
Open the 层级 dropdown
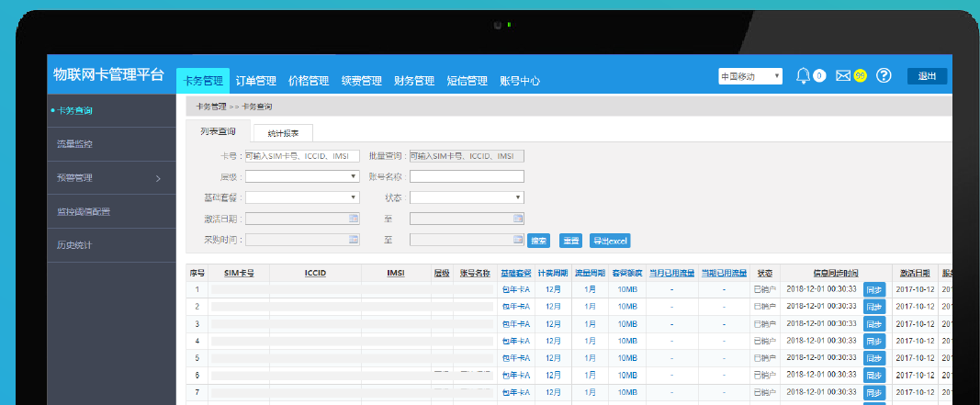302,176
